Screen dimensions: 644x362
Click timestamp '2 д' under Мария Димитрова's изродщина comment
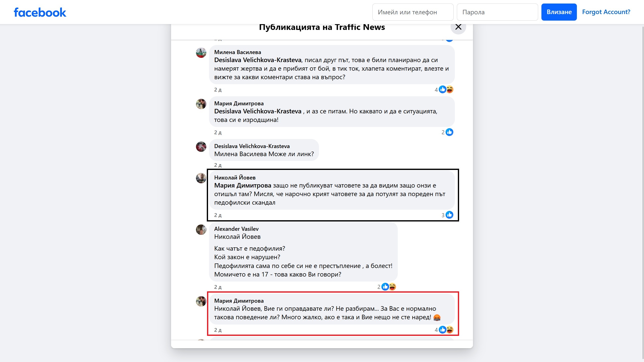(218, 132)
